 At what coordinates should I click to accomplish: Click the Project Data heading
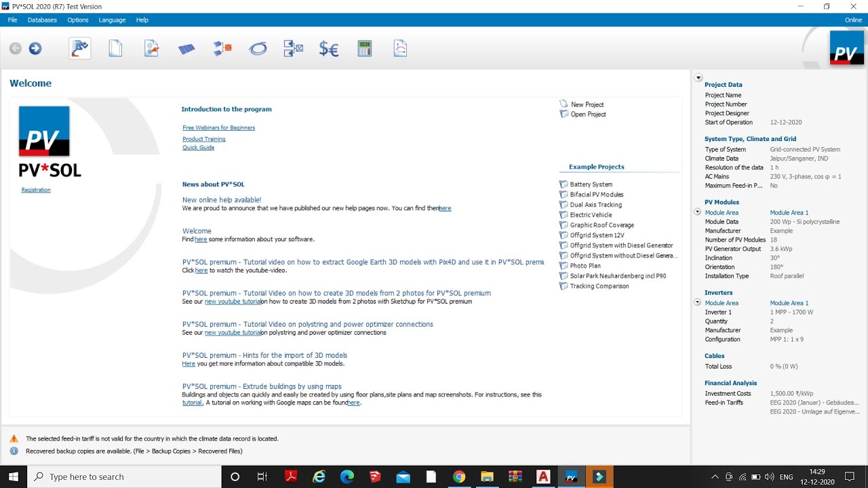(724, 85)
